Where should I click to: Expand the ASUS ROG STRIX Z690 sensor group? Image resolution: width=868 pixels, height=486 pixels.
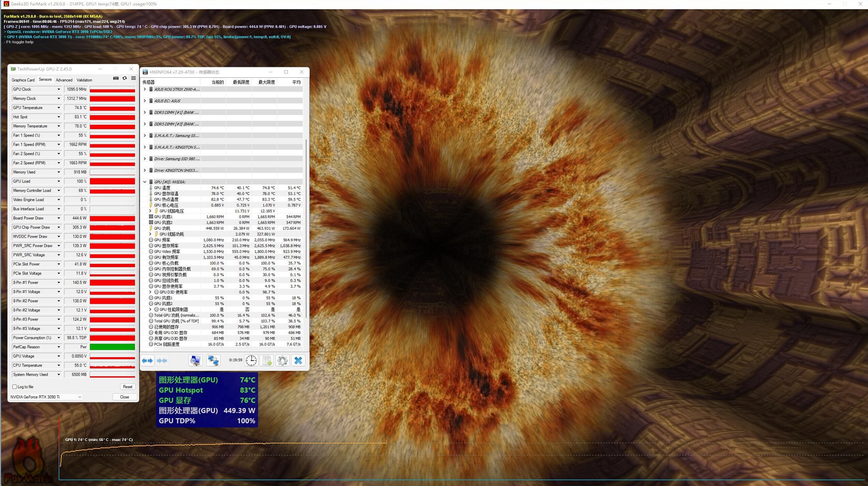pos(145,89)
